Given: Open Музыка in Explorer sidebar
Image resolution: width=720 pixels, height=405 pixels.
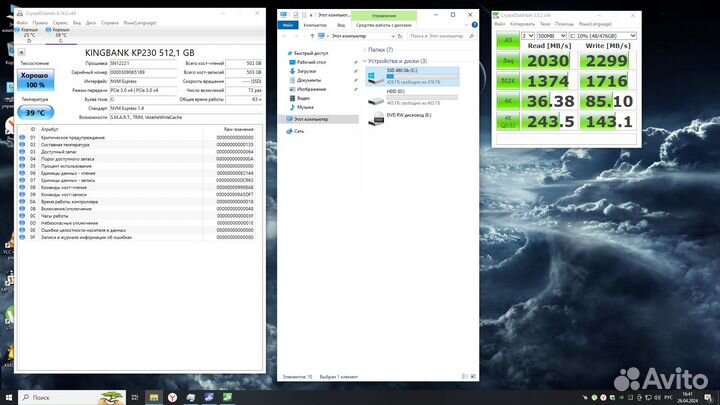Looking at the screenshot, I should [x=305, y=107].
